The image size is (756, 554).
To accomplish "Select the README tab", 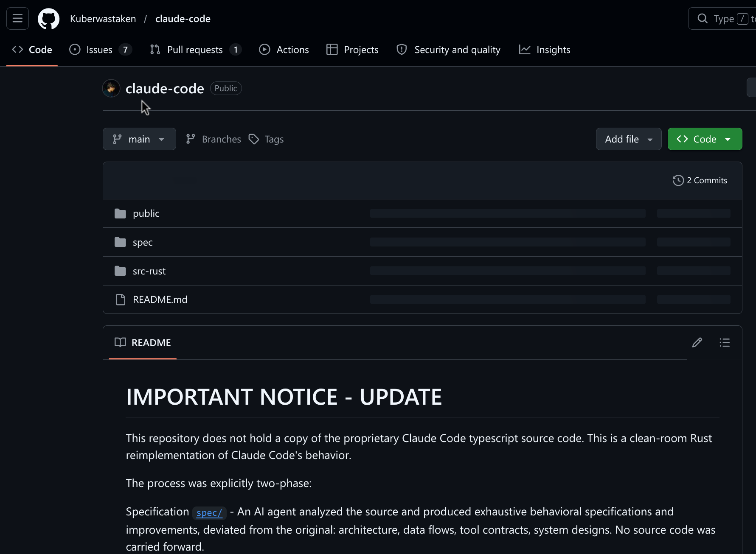I will click(143, 343).
